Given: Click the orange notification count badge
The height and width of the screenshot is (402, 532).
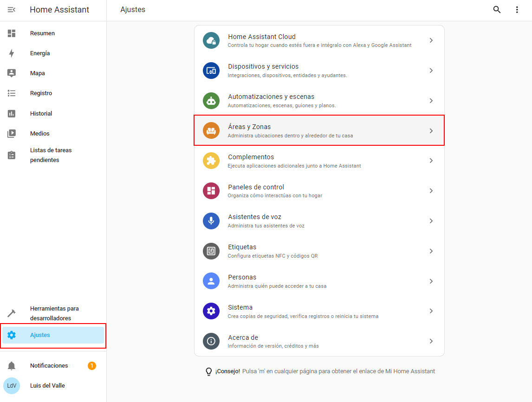Looking at the screenshot, I should pyautogui.click(x=91, y=366).
